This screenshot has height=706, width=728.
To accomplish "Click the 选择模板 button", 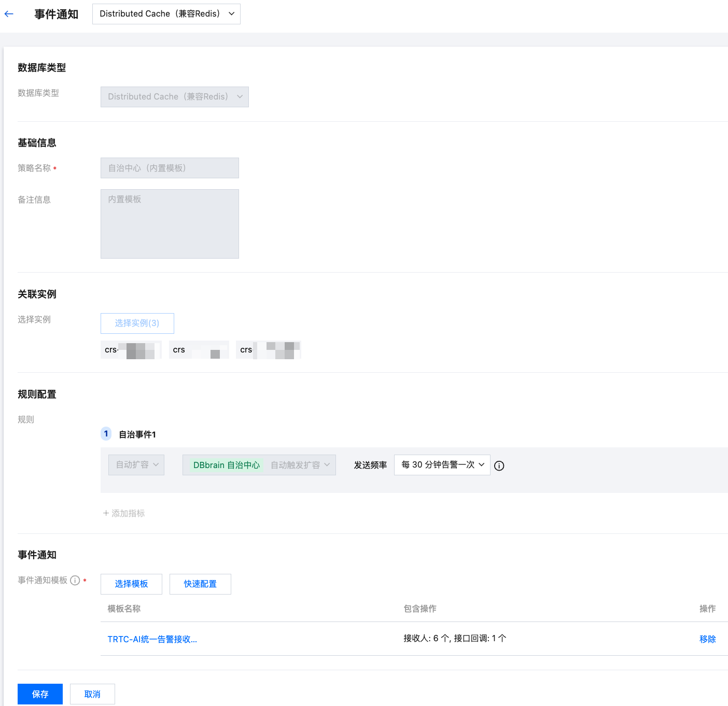I will click(131, 584).
